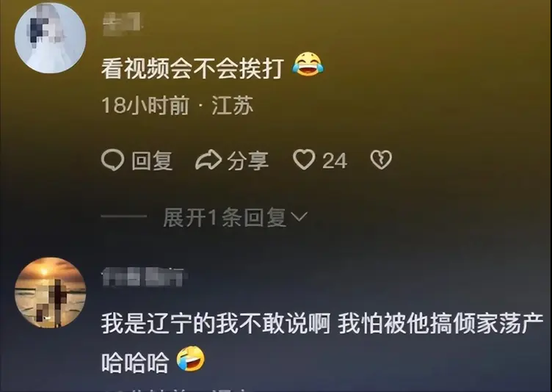Screen dimensions: 552x392
Task: Click the chevron beside 展开1条回复
Action: 299,217
